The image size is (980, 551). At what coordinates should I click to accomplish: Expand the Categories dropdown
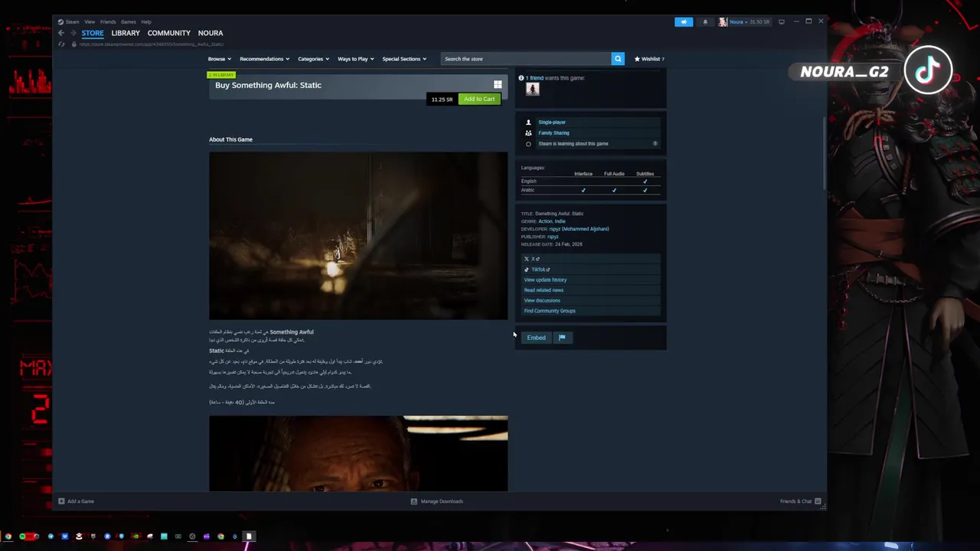[313, 59]
